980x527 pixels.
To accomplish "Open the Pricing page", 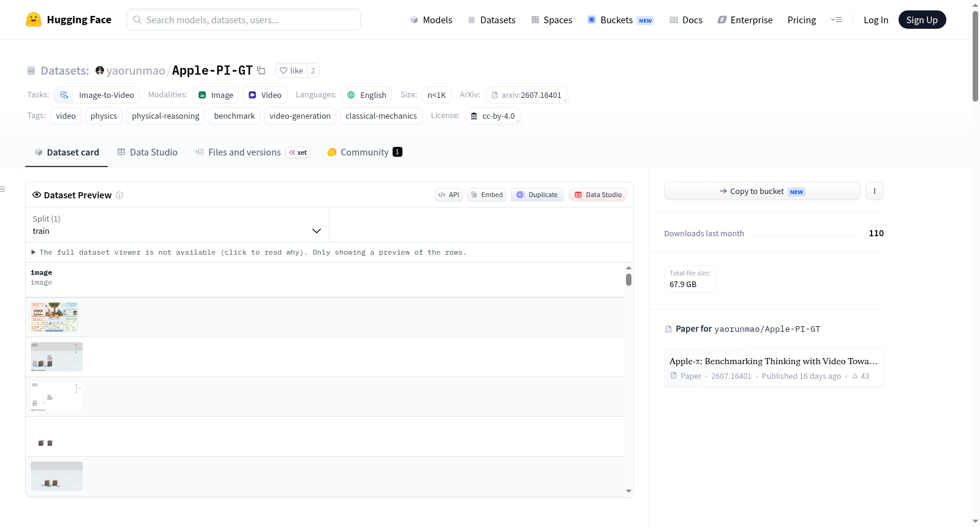I will click(802, 20).
